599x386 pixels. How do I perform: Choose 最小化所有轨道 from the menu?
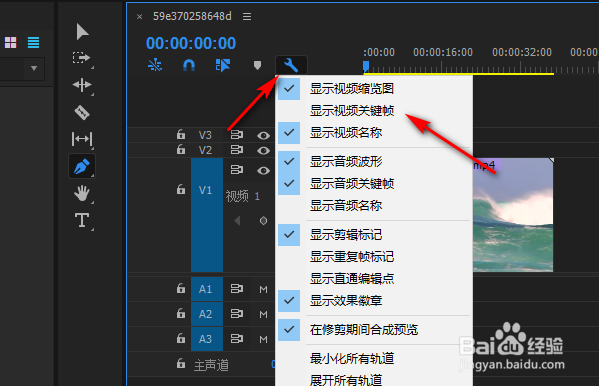click(374, 358)
